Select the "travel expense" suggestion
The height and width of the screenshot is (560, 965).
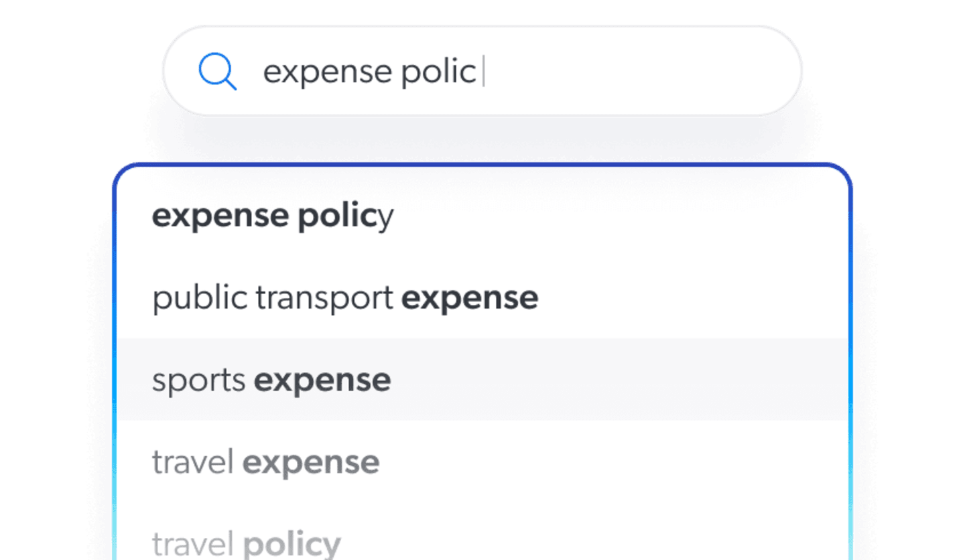coord(265,462)
